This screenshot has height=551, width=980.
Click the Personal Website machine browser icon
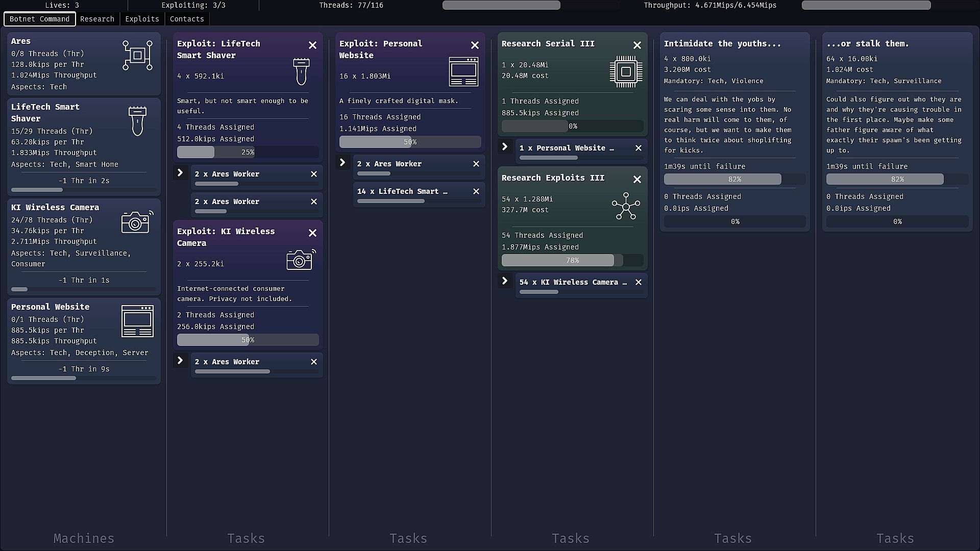137,321
